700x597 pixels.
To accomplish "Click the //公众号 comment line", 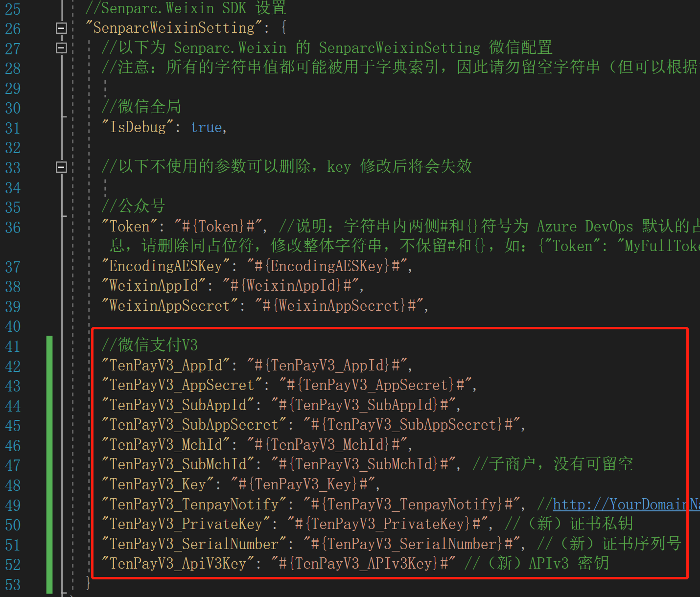I will tap(133, 206).
